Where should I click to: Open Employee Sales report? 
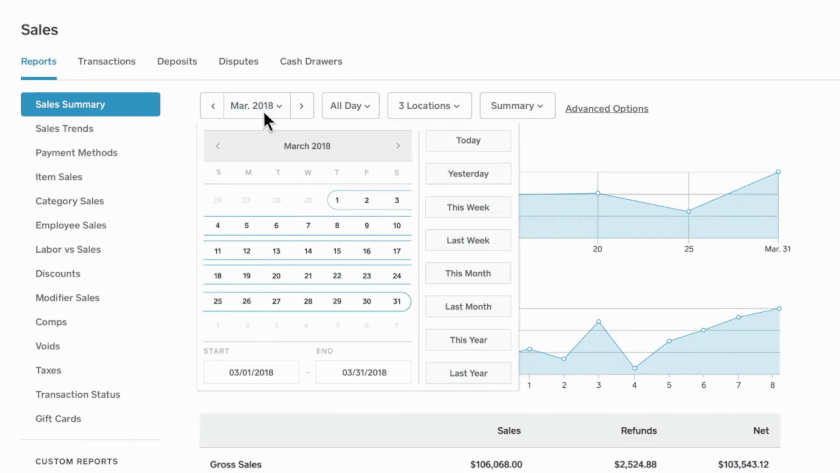[x=71, y=225]
